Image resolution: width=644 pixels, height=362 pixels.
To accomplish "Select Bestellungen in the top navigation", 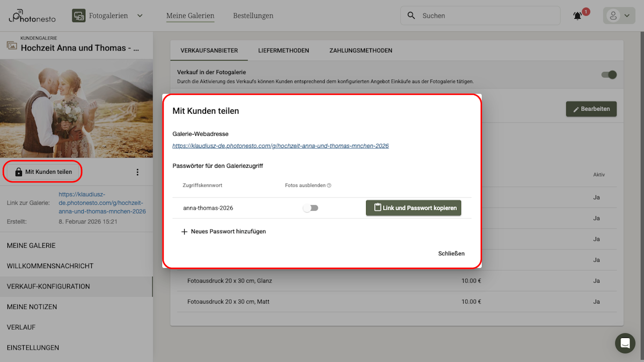I will tap(253, 16).
